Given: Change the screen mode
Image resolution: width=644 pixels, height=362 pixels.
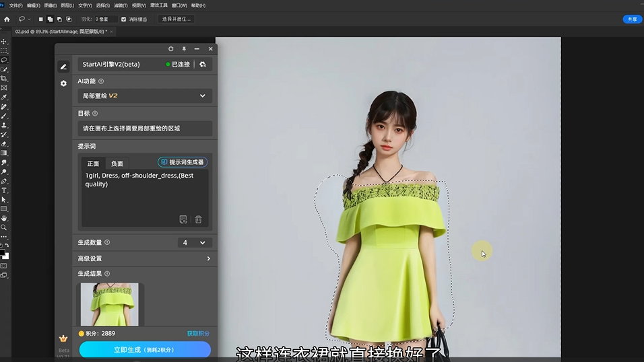Looking at the screenshot, I should (x=3, y=275).
